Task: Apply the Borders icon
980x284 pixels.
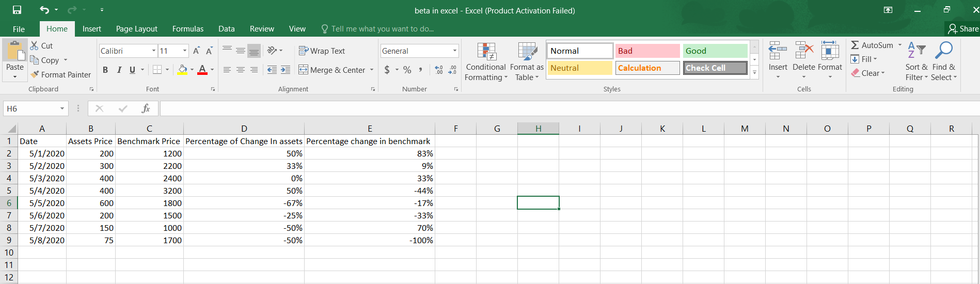Action: (x=157, y=70)
